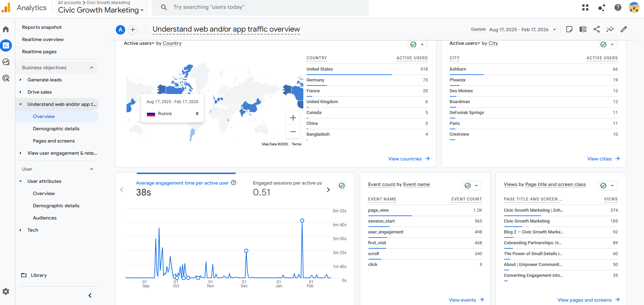Expand the Drive sales topic

point(20,92)
